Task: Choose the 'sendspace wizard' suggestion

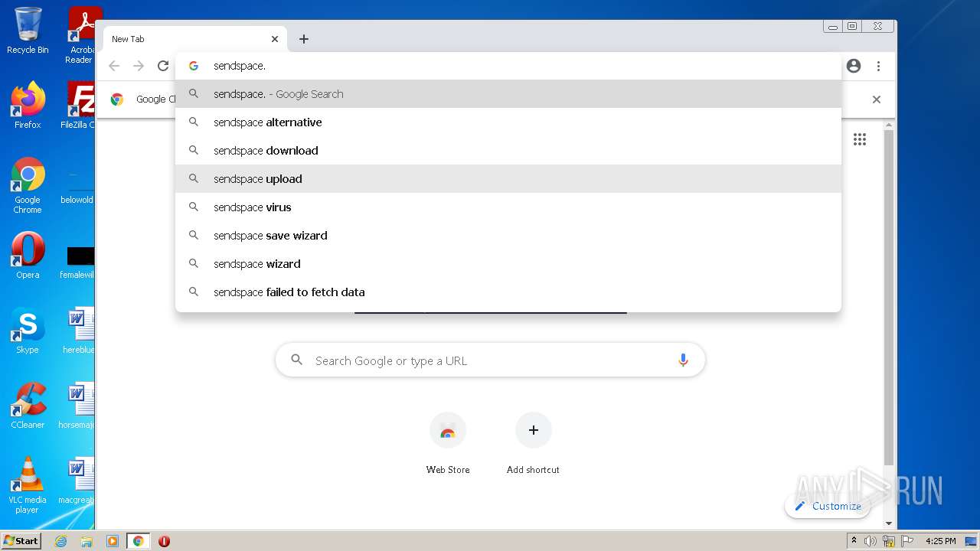Action: pos(508,264)
